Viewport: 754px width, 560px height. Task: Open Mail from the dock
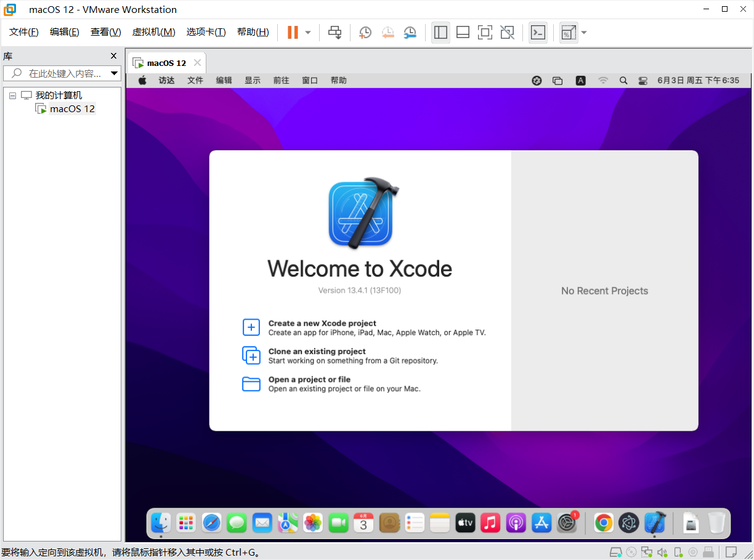[262, 523]
